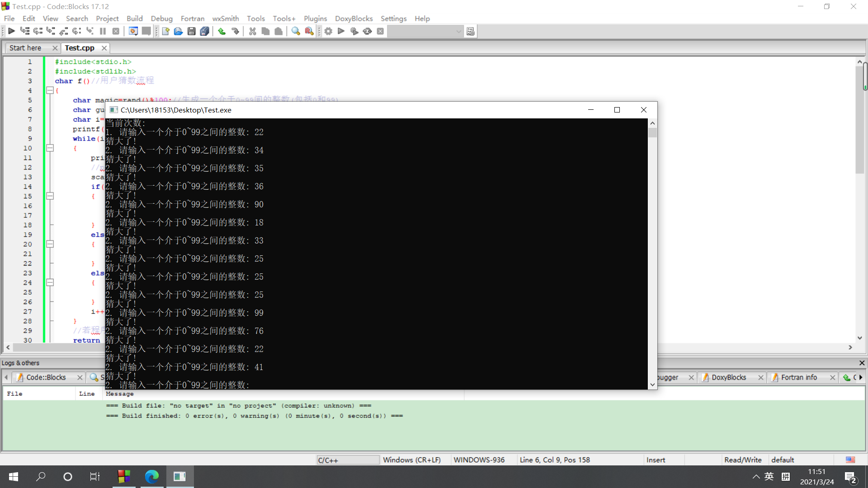Open the Build menu

tap(134, 18)
